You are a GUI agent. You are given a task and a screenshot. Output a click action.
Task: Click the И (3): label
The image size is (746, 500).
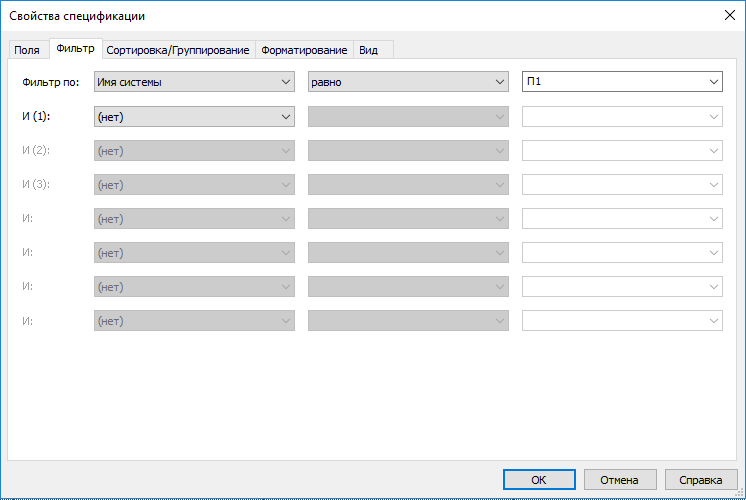tap(36, 184)
